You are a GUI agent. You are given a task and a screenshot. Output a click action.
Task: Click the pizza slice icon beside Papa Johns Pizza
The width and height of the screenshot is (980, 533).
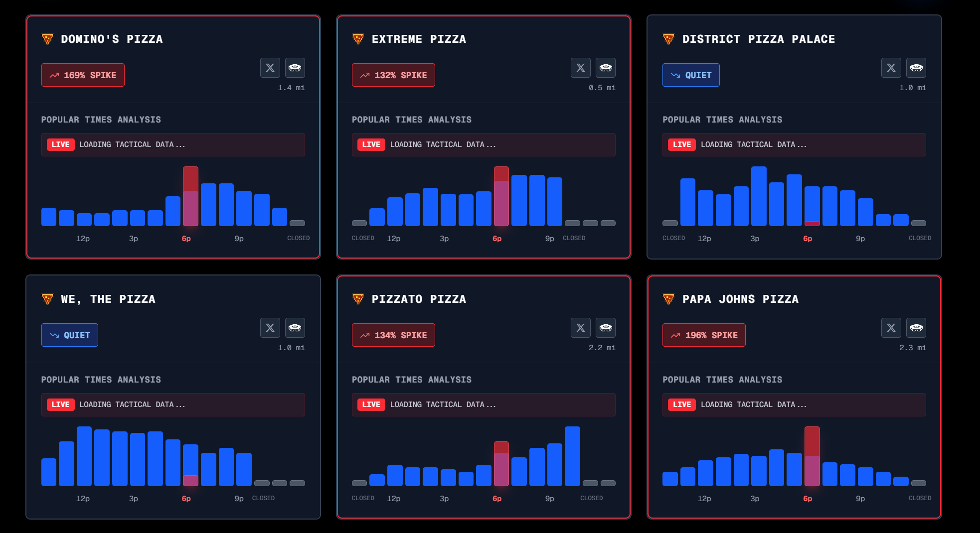tap(668, 299)
